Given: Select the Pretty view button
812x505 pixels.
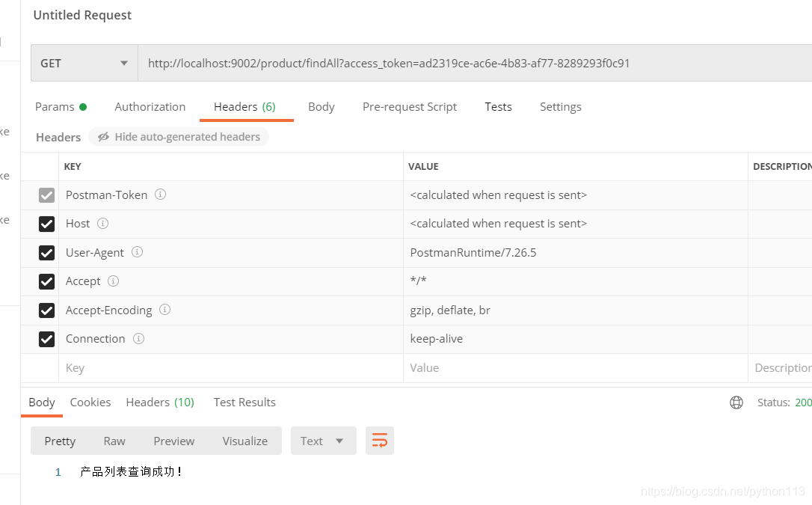Looking at the screenshot, I should tap(60, 441).
